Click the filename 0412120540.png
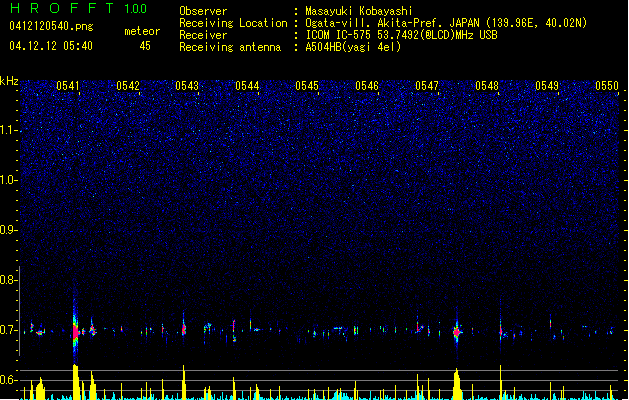 [x=51, y=26]
